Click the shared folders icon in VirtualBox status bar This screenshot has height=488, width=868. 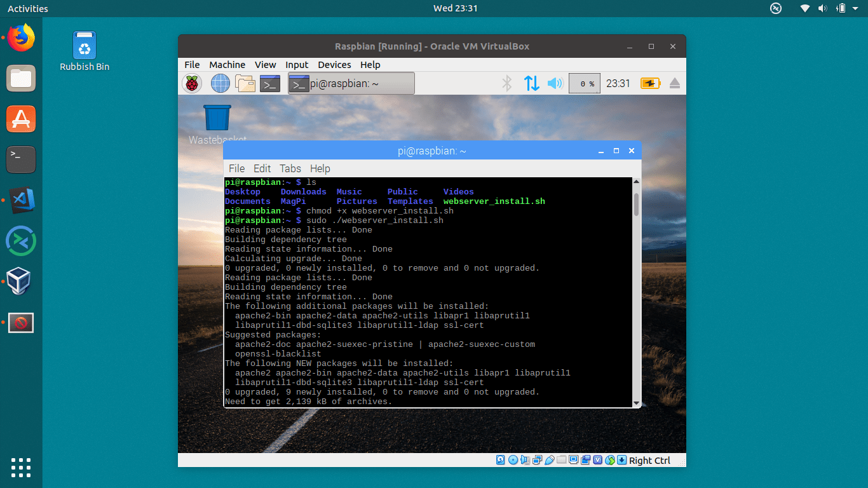pos(560,459)
